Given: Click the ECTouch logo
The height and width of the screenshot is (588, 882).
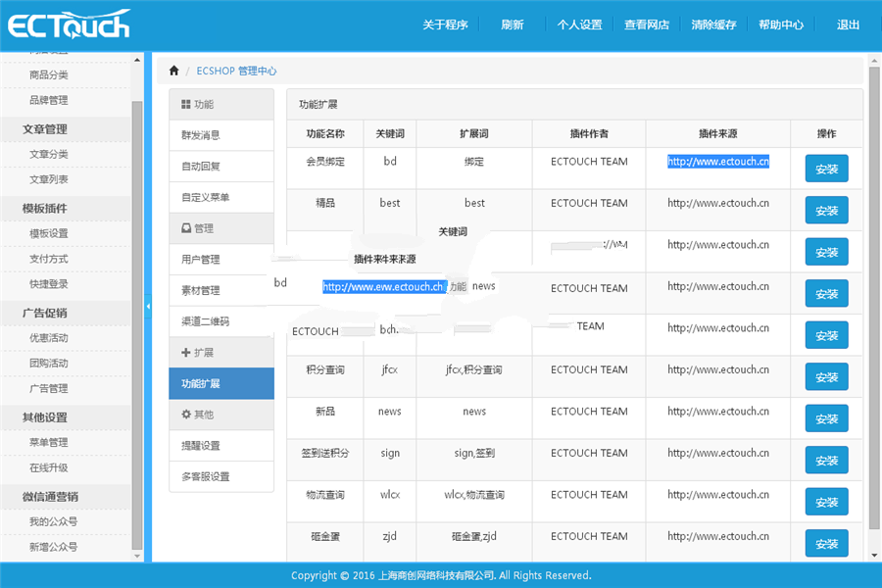Looking at the screenshot, I should [x=69, y=24].
